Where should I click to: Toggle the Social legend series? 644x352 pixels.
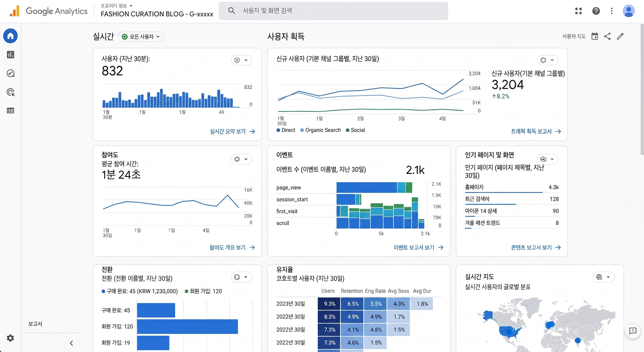tap(355, 130)
